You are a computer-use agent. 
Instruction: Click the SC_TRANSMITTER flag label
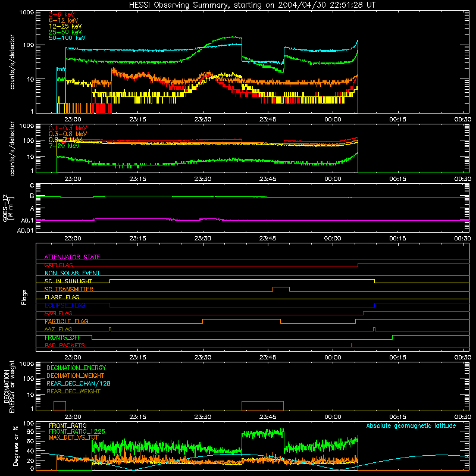tap(68, 289)
